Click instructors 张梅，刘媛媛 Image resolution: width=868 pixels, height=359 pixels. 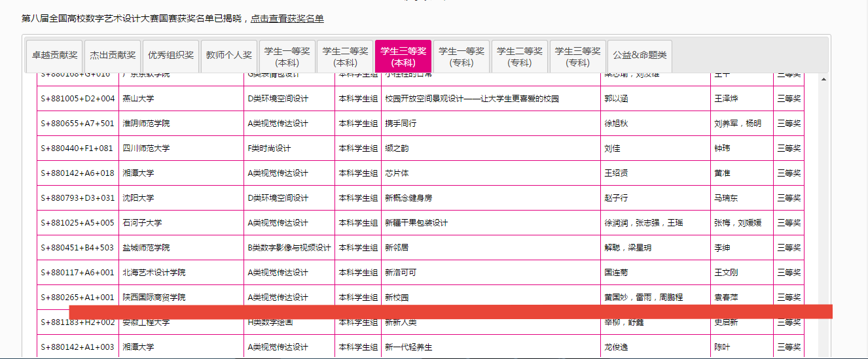tap(738, 223)
